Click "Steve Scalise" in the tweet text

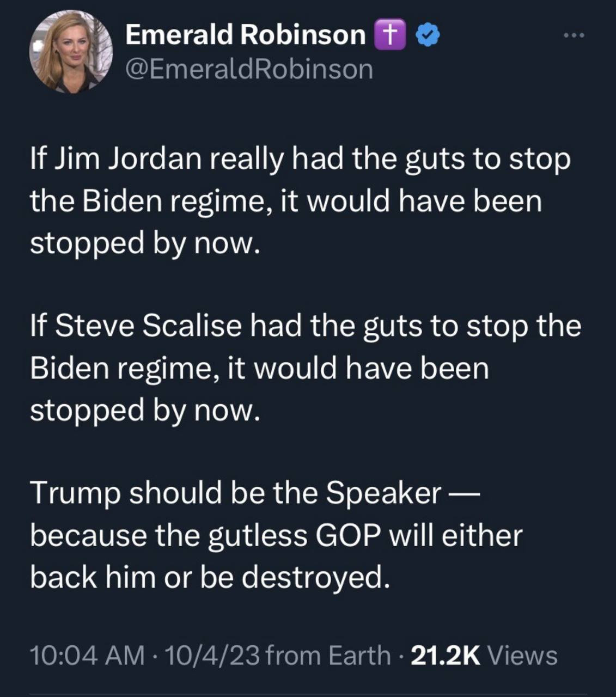click(147, 326)
